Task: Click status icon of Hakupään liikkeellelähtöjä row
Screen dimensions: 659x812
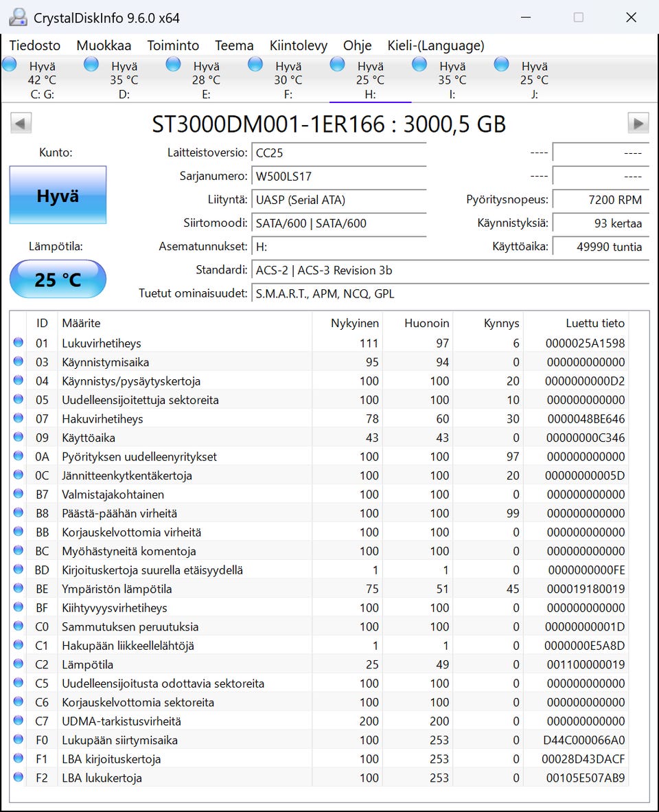Action: (19, 645)
